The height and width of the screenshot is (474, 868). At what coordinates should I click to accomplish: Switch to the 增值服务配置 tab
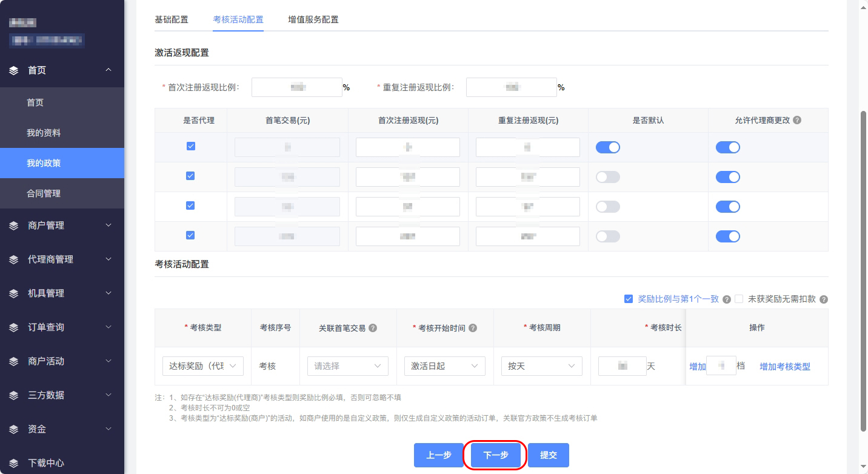[313, 19]
